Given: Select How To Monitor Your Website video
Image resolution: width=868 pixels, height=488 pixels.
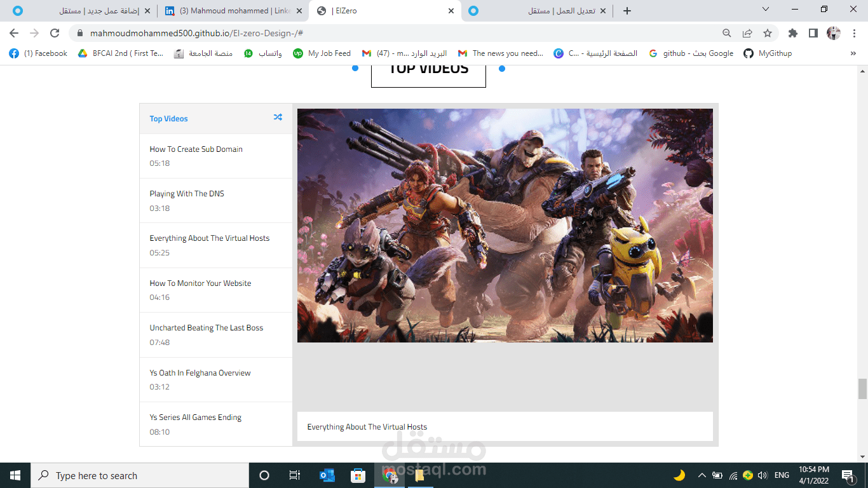Looking at the screenshot, I should click(216, 290).
